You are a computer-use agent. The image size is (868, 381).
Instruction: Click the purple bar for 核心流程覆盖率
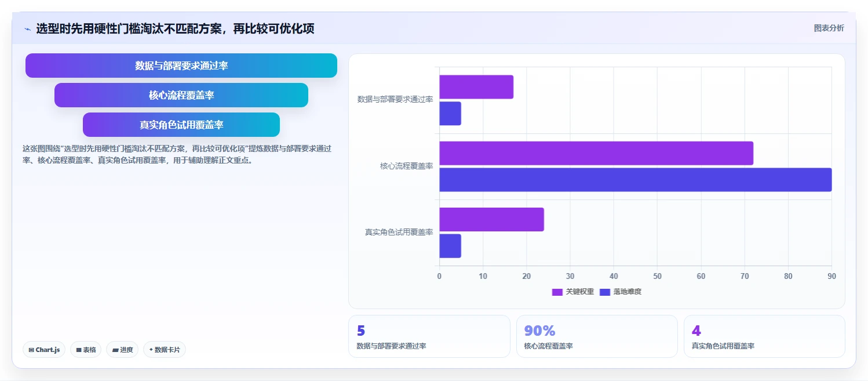[596, 153]
